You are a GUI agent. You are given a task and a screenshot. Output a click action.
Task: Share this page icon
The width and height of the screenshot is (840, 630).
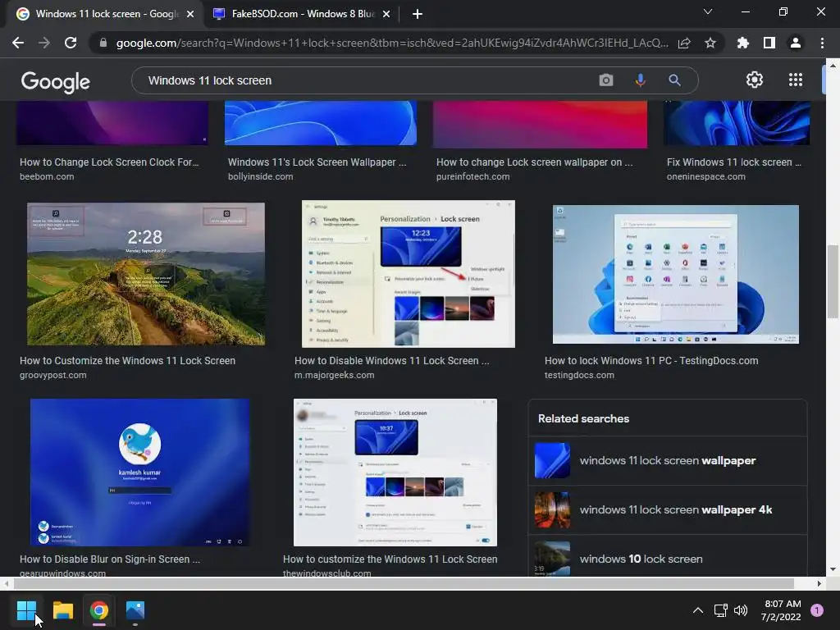pos(684,43)
